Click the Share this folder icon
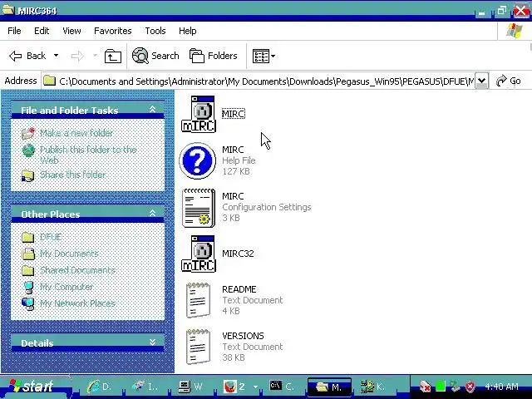 (x=27, y=175)
